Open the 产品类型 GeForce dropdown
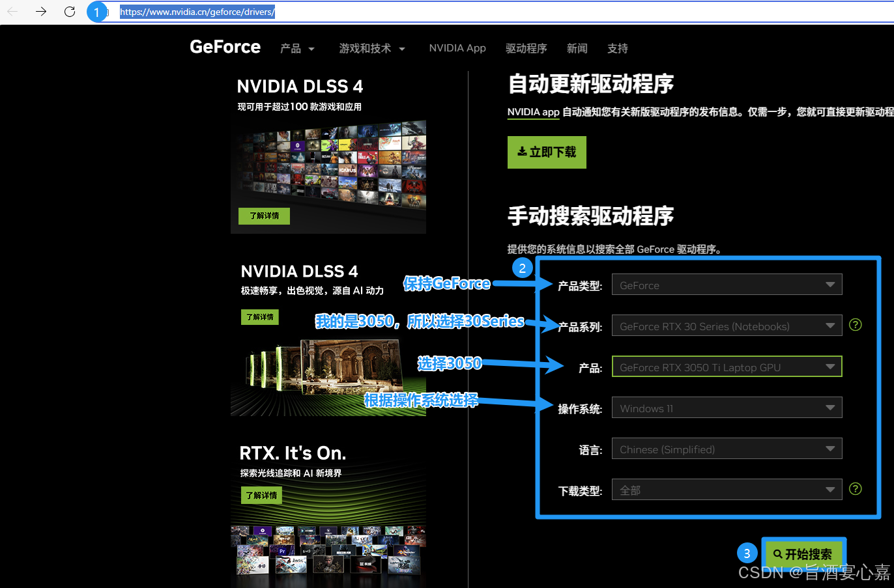This screenshot has width=894, height=588. point(727,285)
